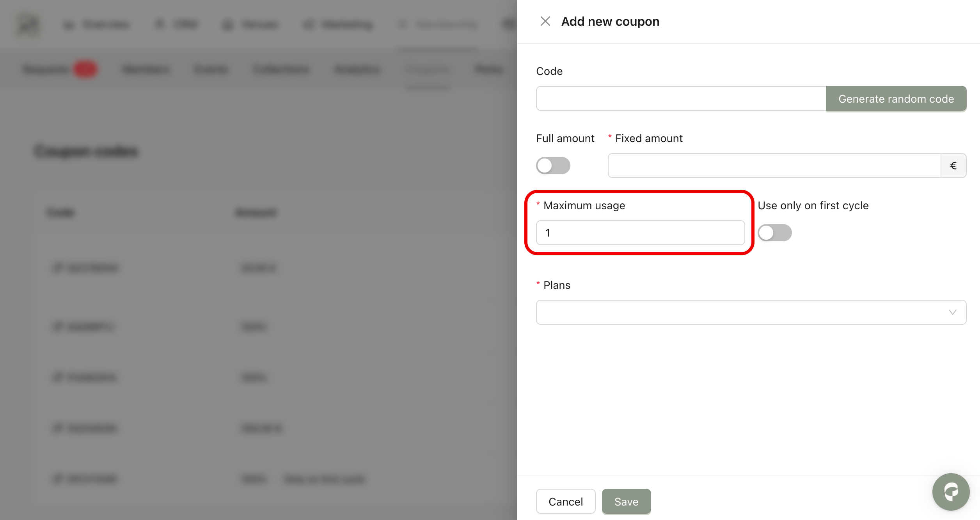Click the Fixed amount input field

774,166
